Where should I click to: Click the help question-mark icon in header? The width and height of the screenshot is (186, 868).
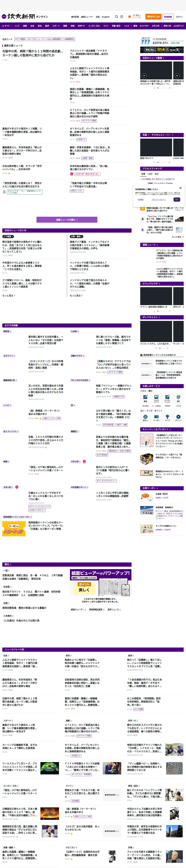tap(122, 16)
